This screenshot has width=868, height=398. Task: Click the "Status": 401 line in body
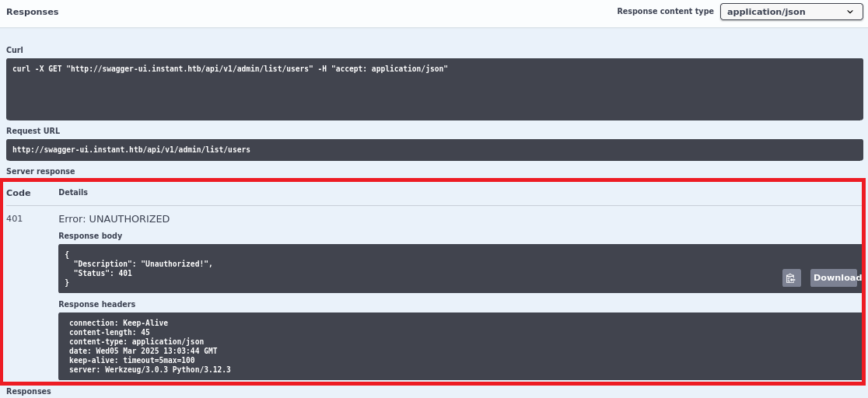click(x=103, y=274)
